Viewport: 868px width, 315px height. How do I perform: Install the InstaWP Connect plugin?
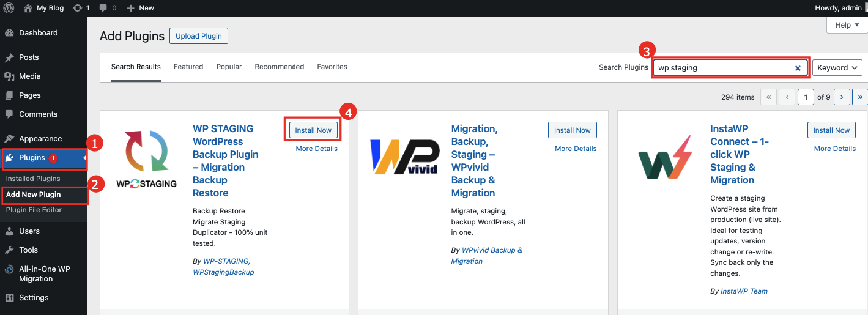[832, 130]
